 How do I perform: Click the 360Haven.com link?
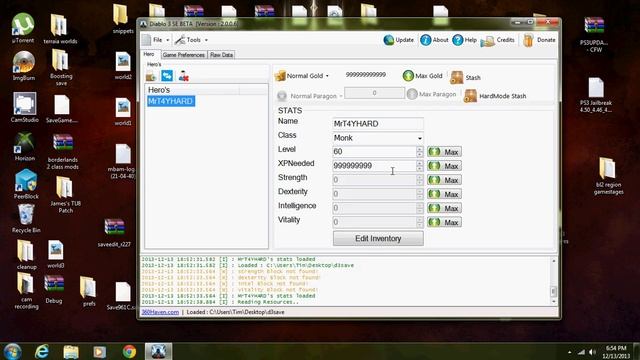(x=160, y=312)
